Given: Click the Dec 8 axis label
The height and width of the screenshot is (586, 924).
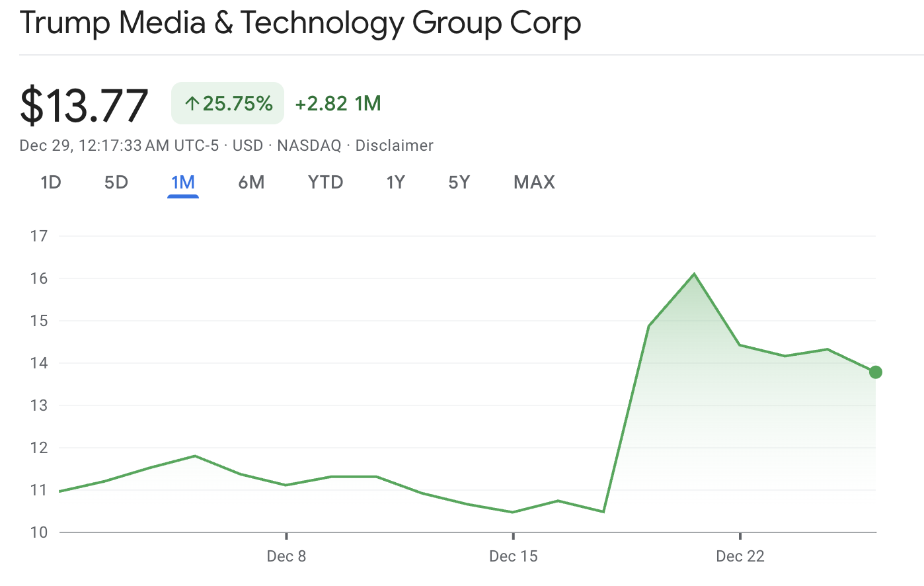Looking at the screenshot, I should click(286, 556).
